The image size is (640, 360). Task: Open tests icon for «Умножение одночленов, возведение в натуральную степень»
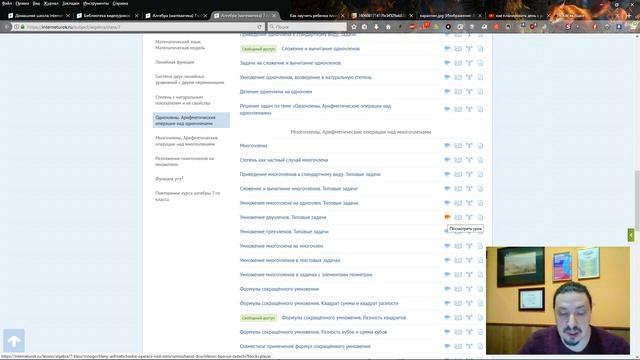click(x=480, y=77)
